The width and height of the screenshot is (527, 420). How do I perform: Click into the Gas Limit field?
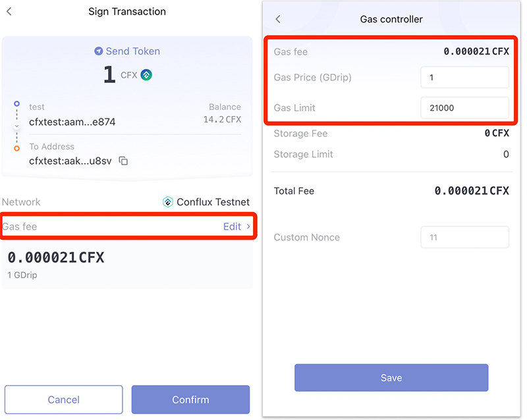tap(464, 108)
